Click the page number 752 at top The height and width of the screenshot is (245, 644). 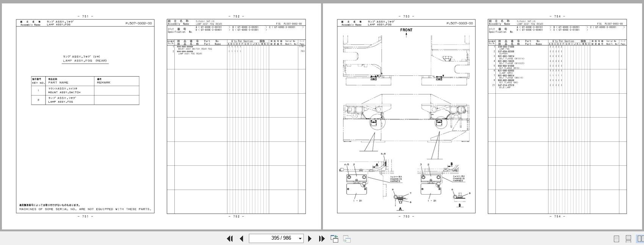[x=236, y=16]
